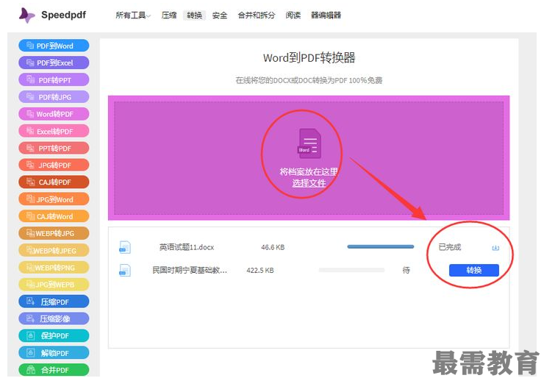544x392 pixels.
Task: Open the Word转PDF tool
Action: click(x=54, y=114)
